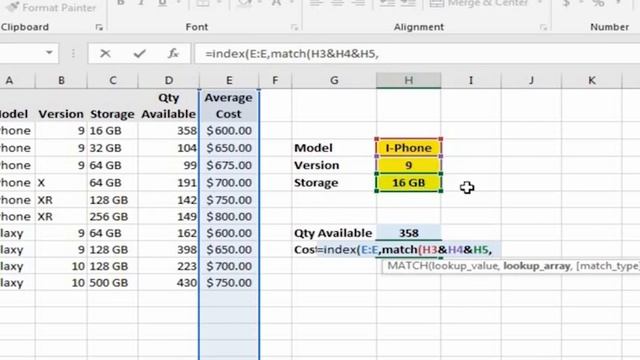Click the Model label in column G
Viewport: 640px width, 360px height.
pos(313,148)
